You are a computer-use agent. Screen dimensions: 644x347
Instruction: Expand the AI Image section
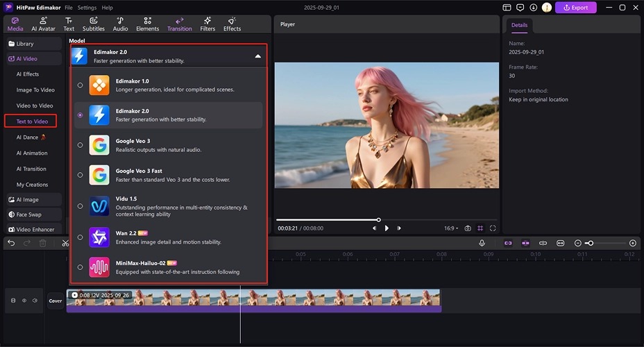[x=34, y=200]
